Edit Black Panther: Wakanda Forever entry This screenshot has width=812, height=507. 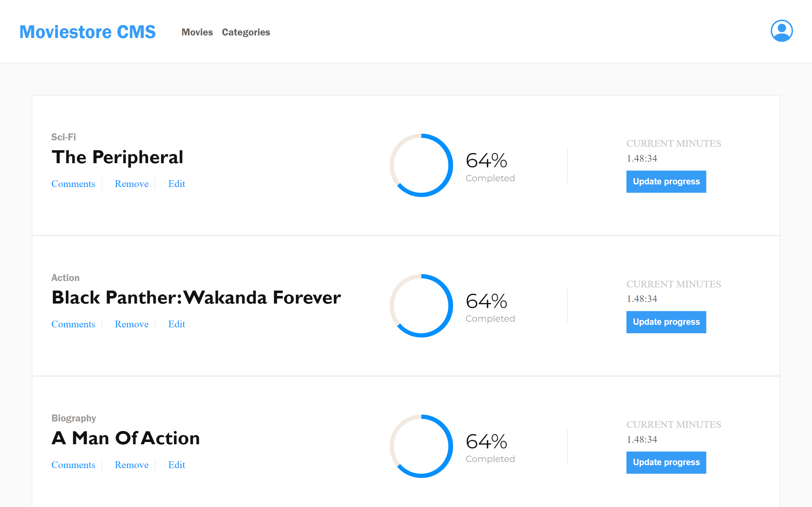click(176, 324)
